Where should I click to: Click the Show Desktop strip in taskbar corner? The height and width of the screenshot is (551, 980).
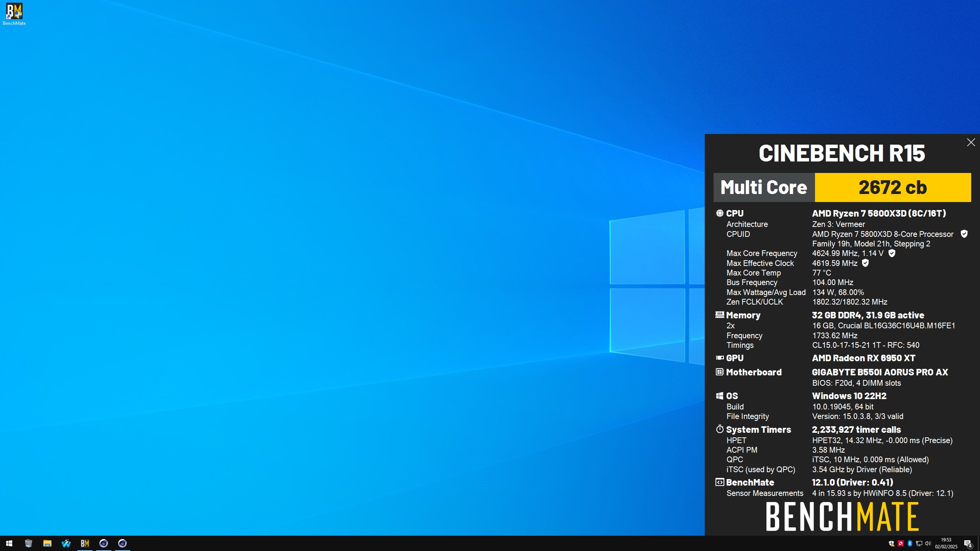click(x=978, y=543)
